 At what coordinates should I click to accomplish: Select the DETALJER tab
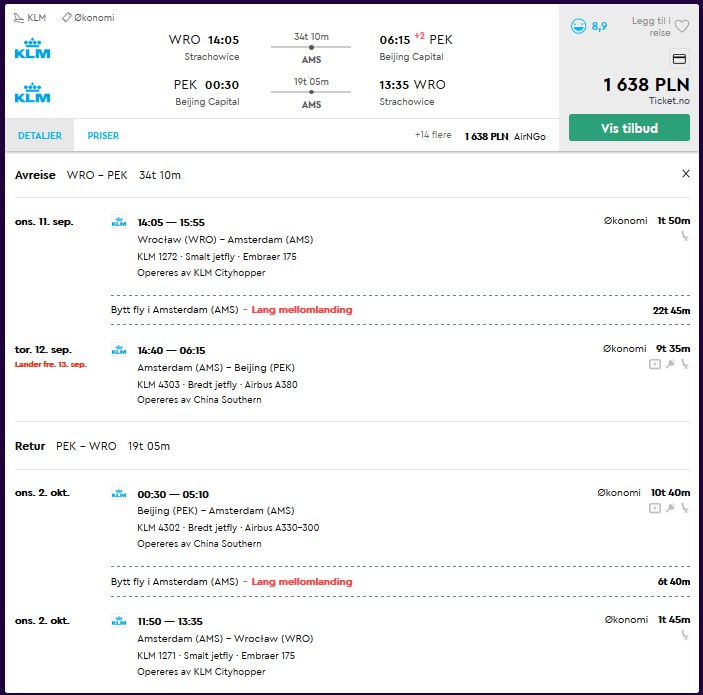[39, 135]
